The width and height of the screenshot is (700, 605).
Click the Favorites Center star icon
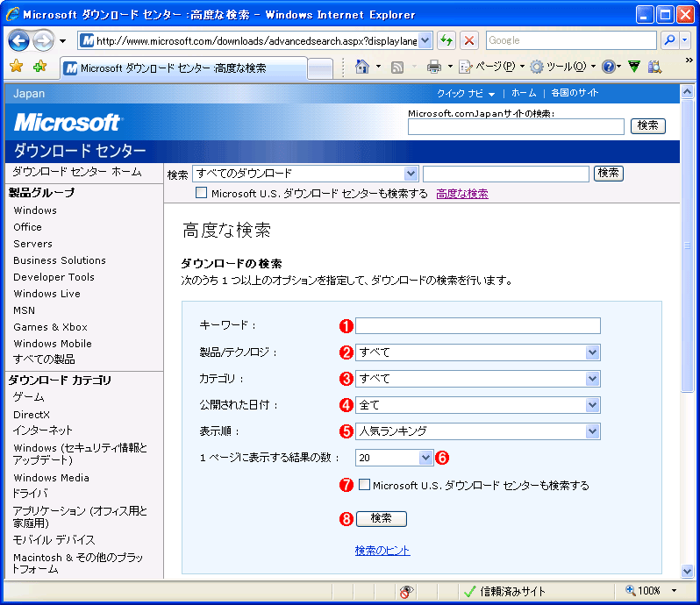click(x=17, y=66)
